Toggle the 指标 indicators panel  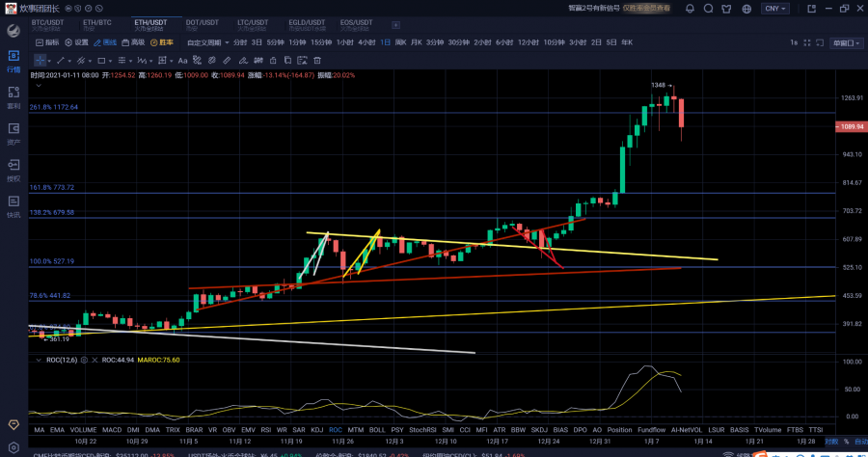click(47, 42)
